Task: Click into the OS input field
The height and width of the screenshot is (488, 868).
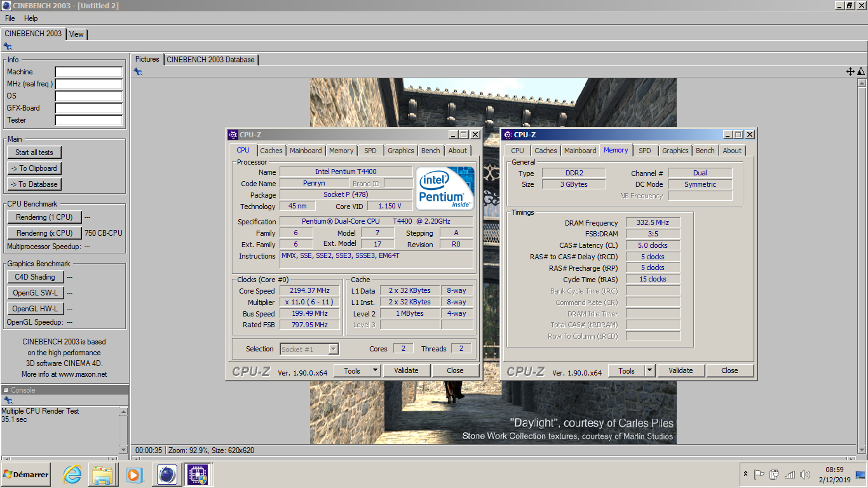Action: pos(88,96)
